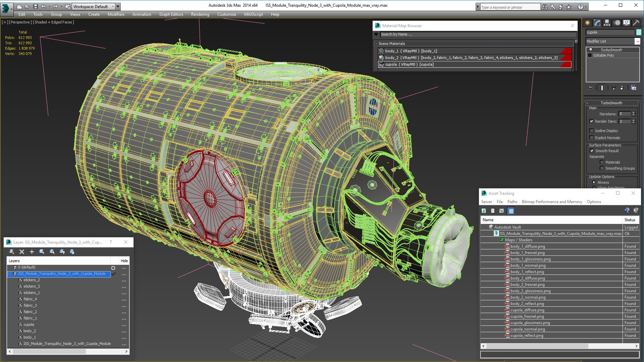Switch to the Modify command panel
This screenshot has height=362, width=644.
[597, 23]
